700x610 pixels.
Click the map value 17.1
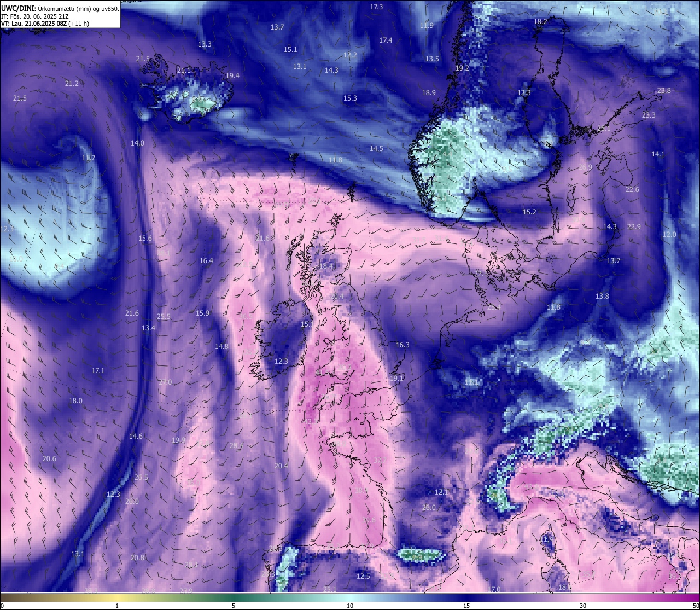pos(98,371)
